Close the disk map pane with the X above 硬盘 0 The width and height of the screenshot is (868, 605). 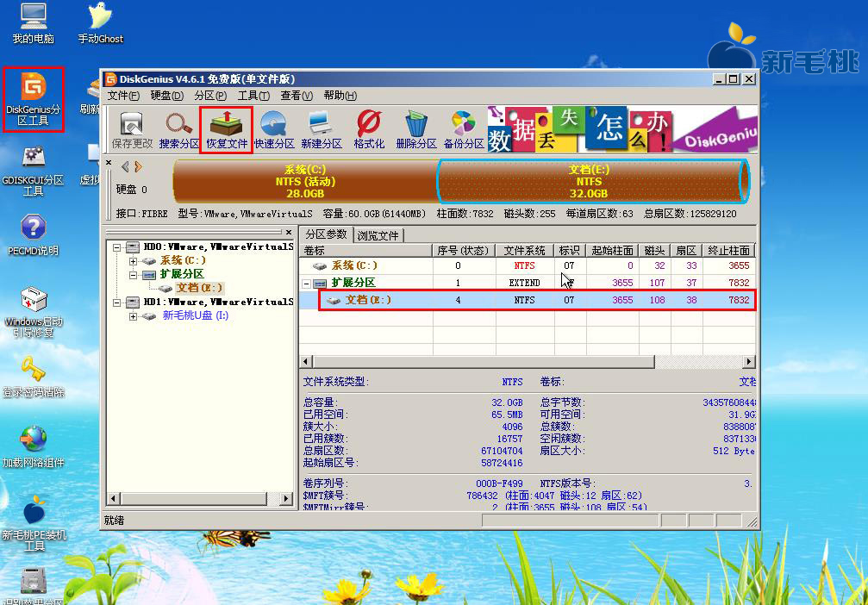tap(109, 163)
